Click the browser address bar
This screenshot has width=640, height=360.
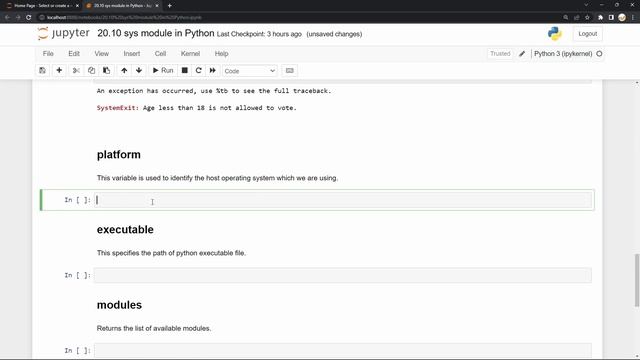pyautogui.click(x=300, y=18)
